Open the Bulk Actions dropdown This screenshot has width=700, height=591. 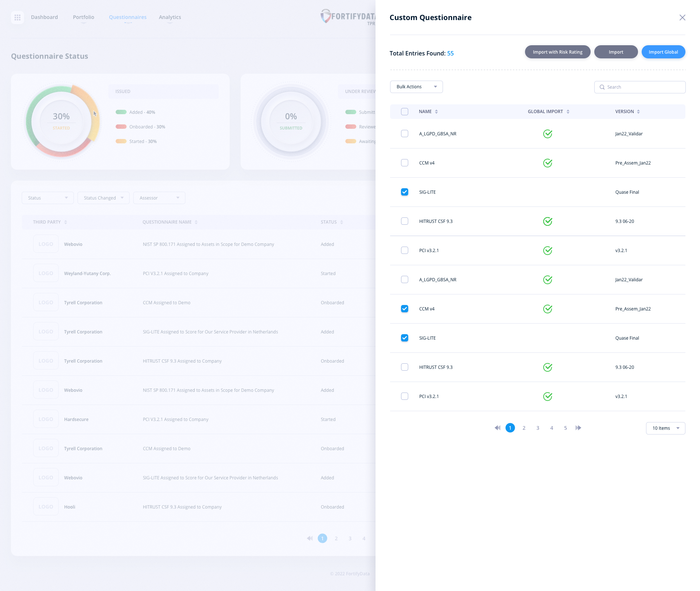[416, 87]
